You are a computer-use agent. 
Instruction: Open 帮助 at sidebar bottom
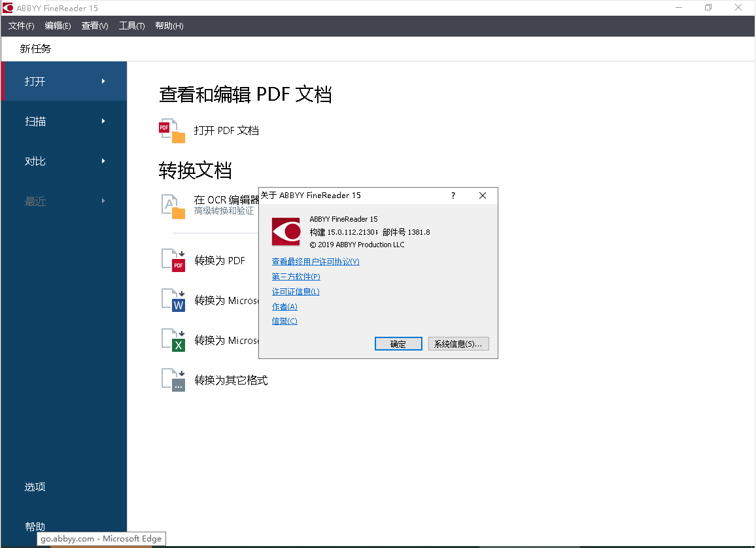[x=35, y=526]
